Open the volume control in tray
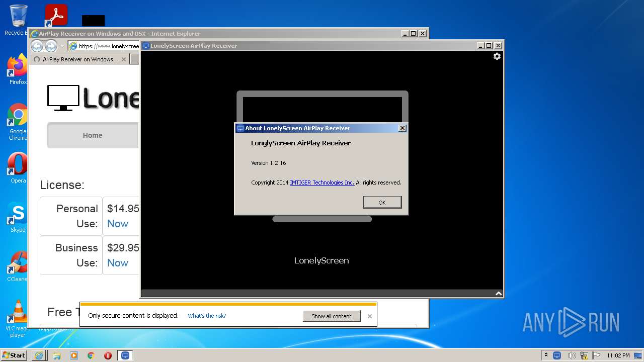The width and height of the screenshot is (644, 362). pos(571,355)
